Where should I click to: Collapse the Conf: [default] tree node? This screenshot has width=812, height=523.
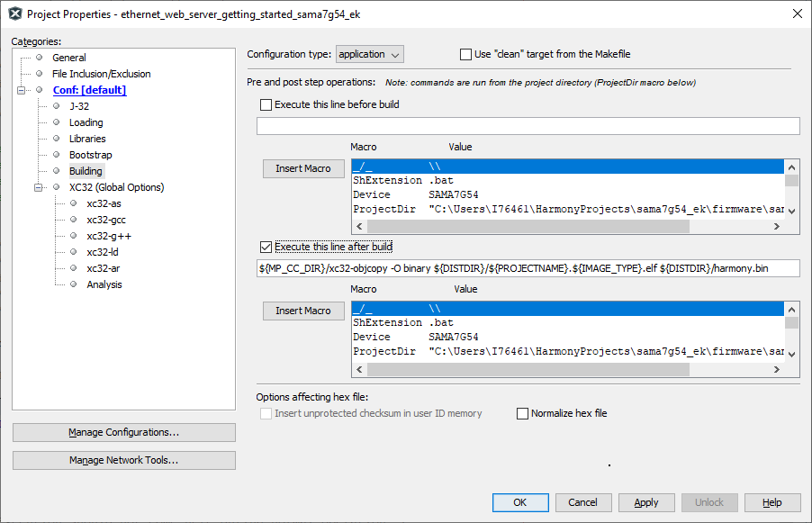pyautogui.click(x=21, y=90)
